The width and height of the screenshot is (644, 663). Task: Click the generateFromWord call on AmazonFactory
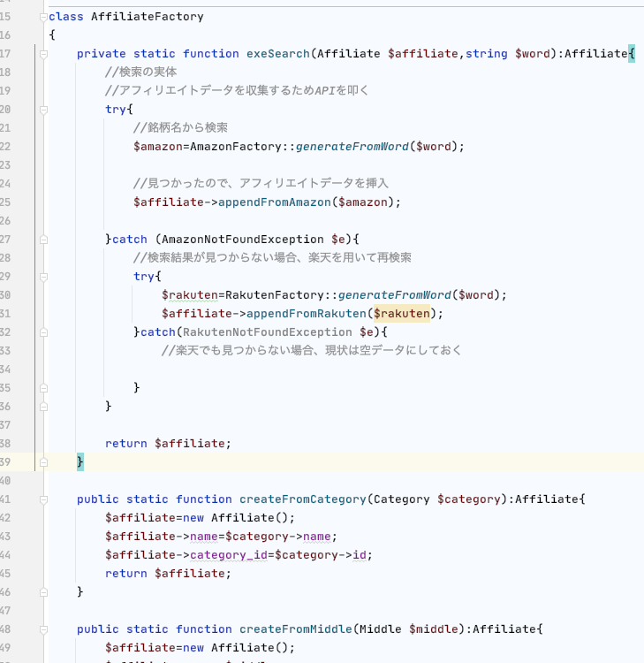pos(352,147)
